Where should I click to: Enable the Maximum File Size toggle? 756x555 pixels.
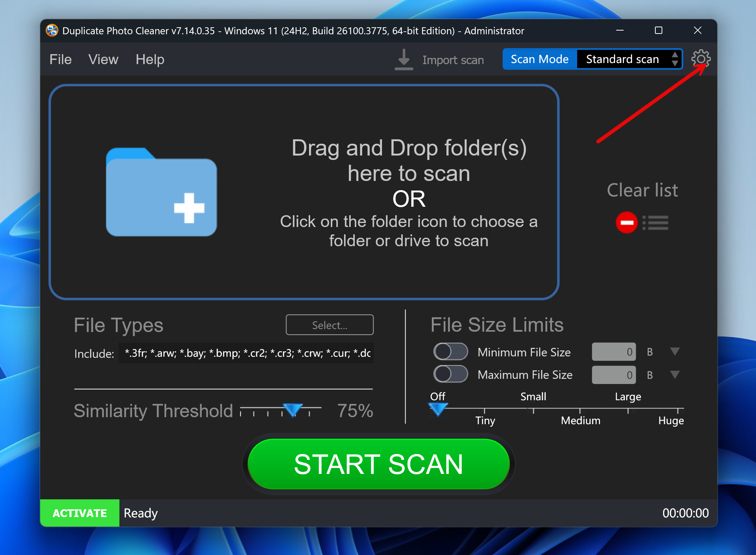[450, 374]
